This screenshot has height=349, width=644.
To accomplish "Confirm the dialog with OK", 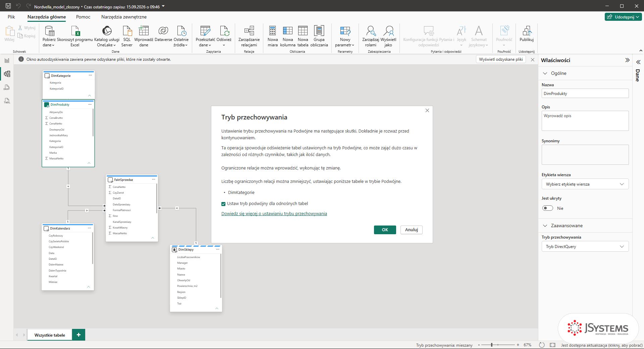I will point(385,230).
